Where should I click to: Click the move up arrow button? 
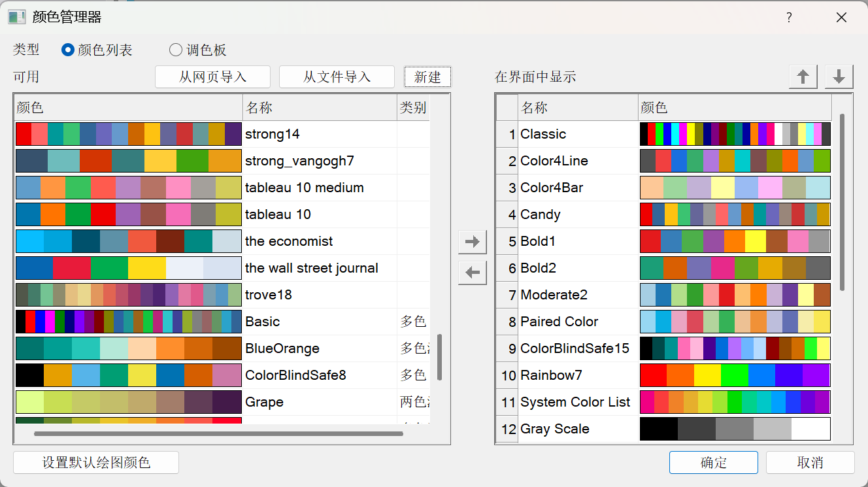tap(803, 77)
